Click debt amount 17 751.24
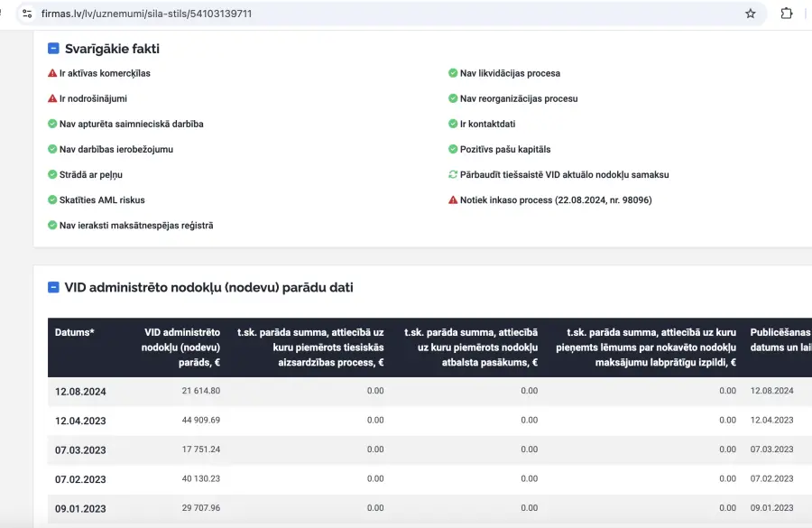The width and height of the screenshot is (812, 528). [x=201, y=449]
